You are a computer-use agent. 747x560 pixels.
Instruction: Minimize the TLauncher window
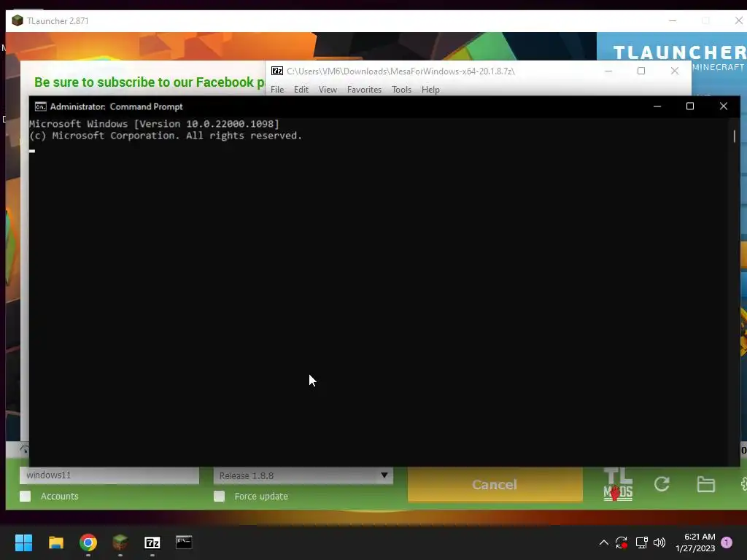pos(673,20)
